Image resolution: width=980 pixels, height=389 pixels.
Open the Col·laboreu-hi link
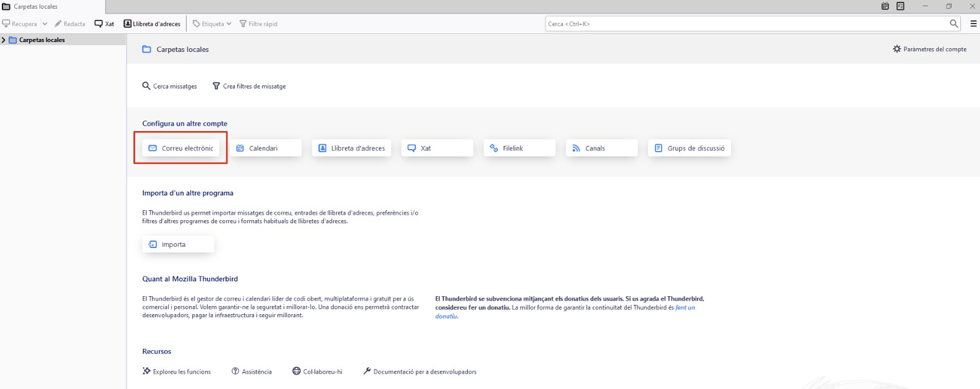317,372
